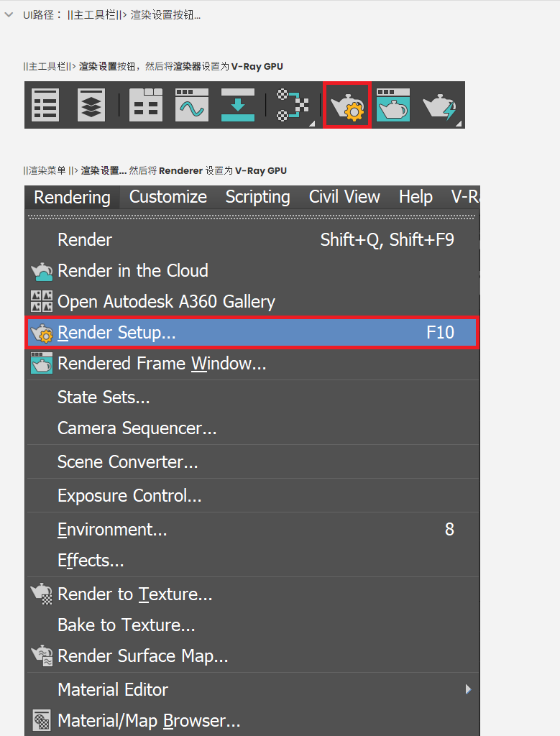This screenshot has width=560, height=736.
Task: Collapse the UI路径 section chevron
Action: coord(9,14)
